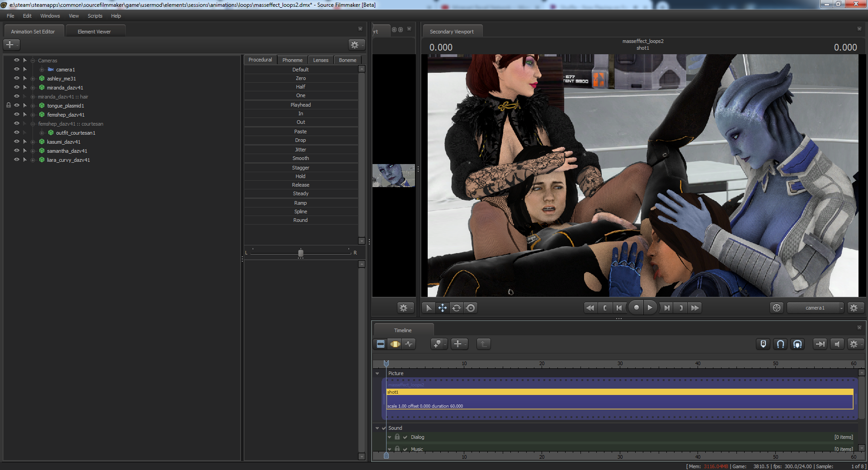Toggle the first snap icon in timeline toolbar
The image size is (868, 470).
[x=763, y=344]
